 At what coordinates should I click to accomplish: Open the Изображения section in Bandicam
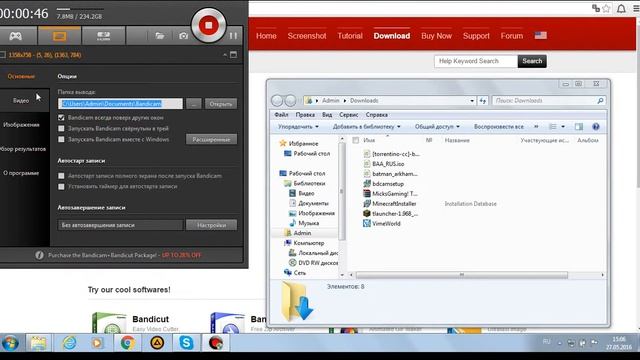21,125
